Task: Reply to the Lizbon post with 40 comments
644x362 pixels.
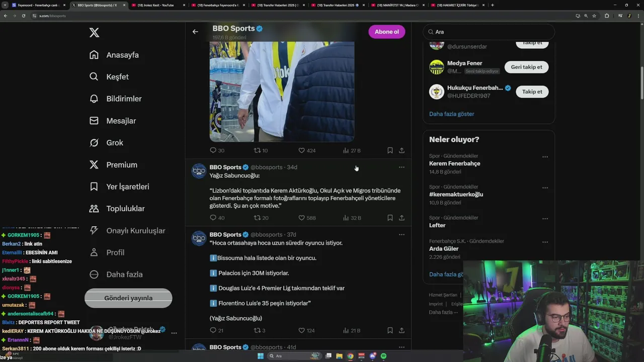Action: (x=217, y=218)
